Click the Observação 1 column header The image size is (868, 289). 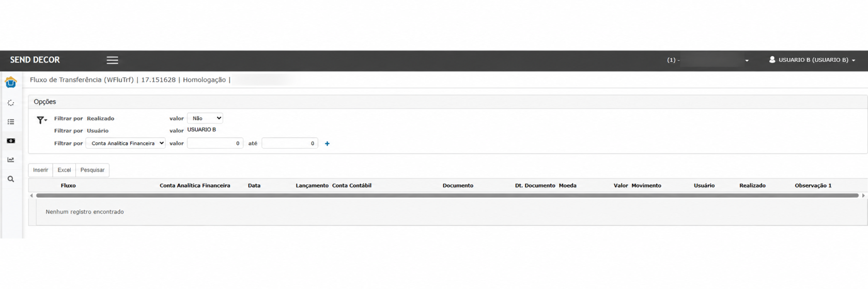(x=813, y=185)
